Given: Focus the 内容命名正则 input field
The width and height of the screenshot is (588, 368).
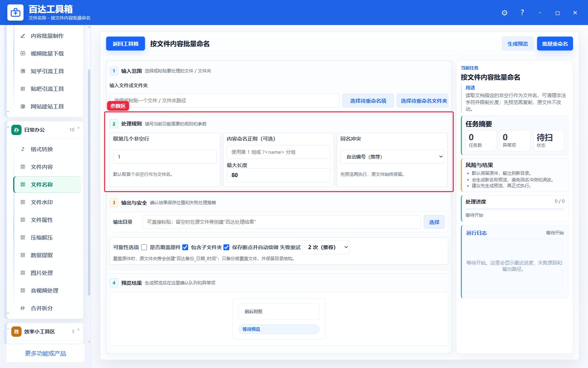Looking at the screenshot, I should coord(279,152).
